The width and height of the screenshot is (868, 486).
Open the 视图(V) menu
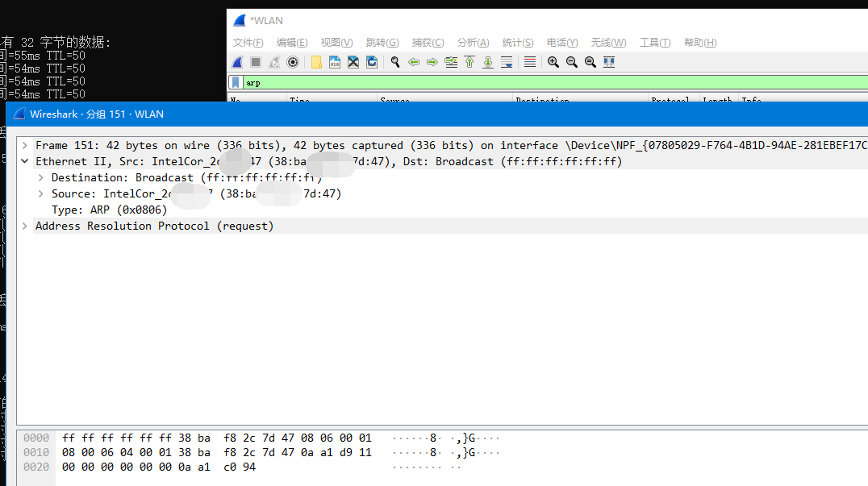pyautogui.click(x=336, y=43)
